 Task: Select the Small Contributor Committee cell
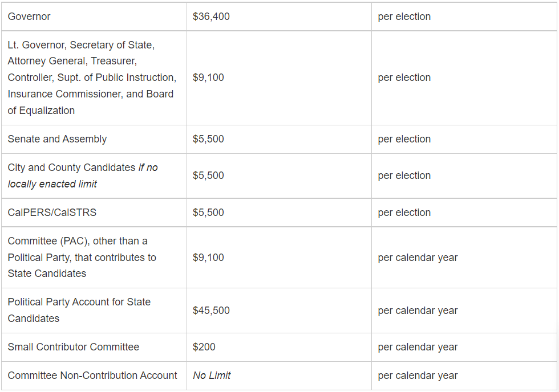point(73,347)
